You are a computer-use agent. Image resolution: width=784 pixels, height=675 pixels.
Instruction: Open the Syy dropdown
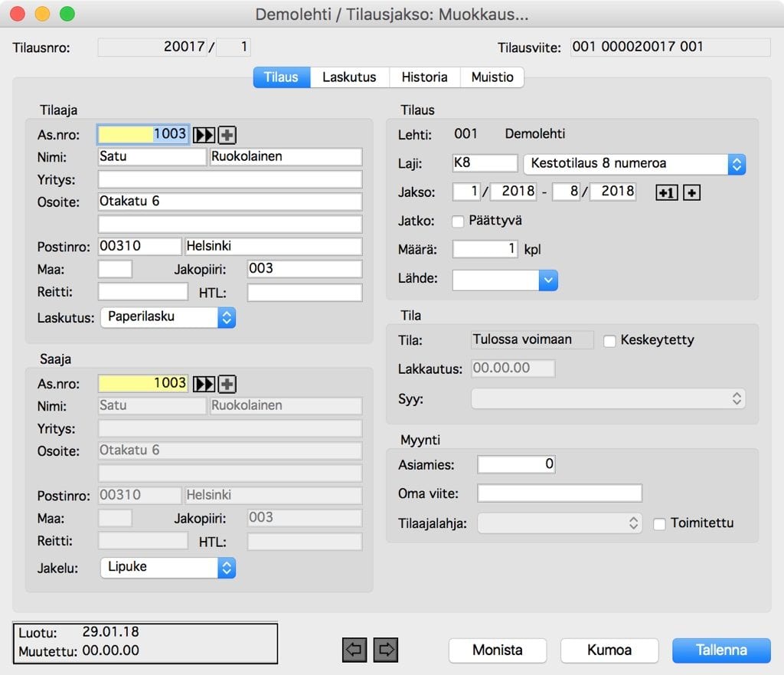(608, 399)
